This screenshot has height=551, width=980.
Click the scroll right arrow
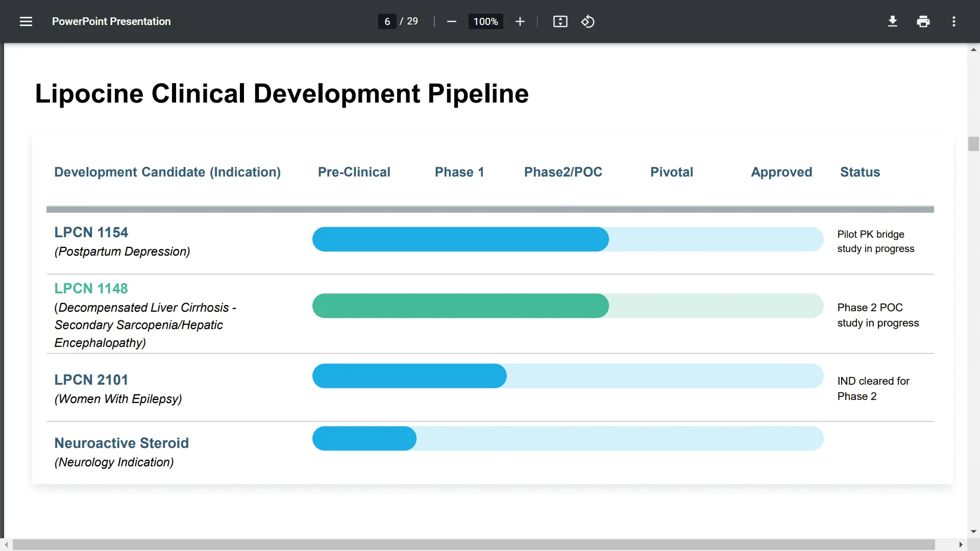coord(961,545)
